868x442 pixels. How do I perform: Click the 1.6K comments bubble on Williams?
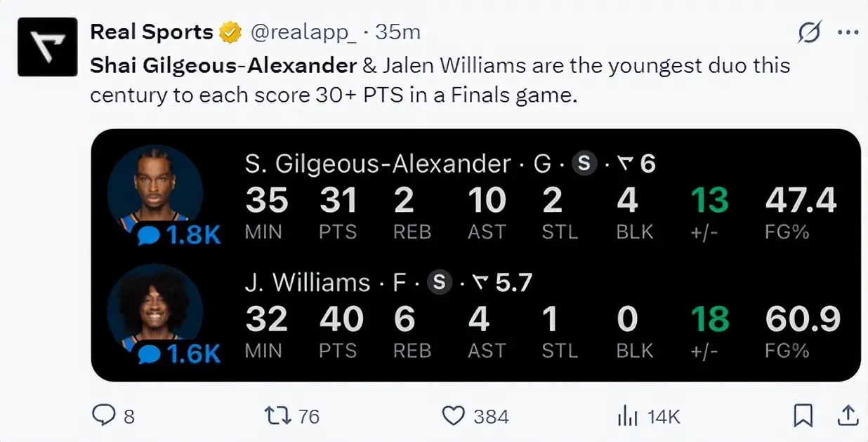click(x=178, y=354)
